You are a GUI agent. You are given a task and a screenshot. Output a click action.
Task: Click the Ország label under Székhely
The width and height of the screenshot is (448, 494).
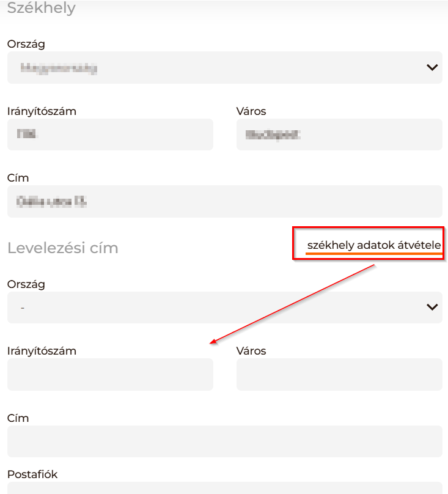coord(26,45)
